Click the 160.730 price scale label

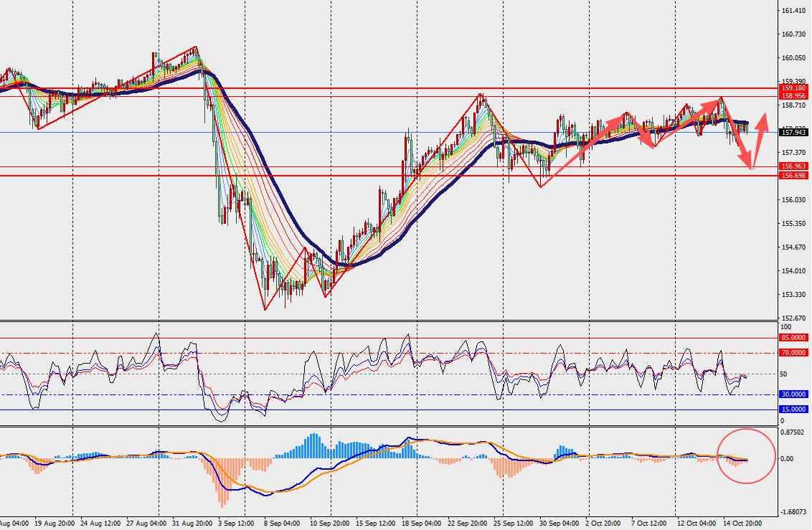(x=793, y=34)
